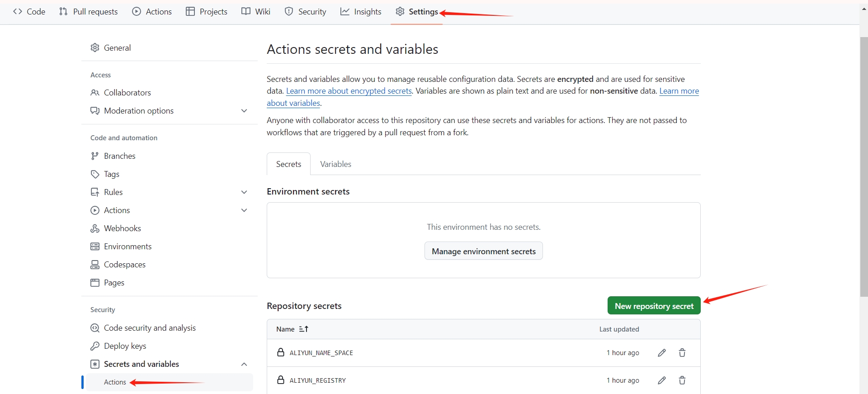This screenshot has width=868, height=394.
Task: Click the Webhooks icon in sidebar
Action: 95,228
